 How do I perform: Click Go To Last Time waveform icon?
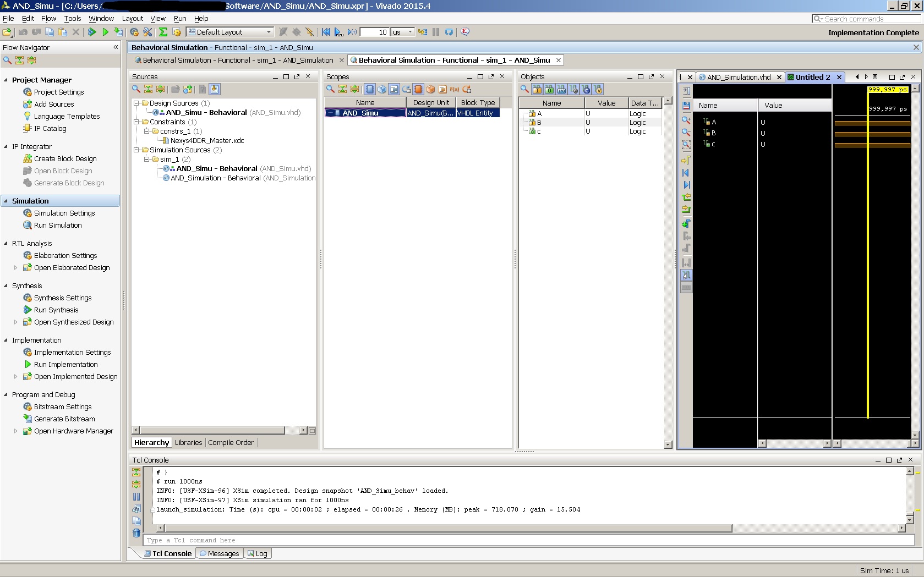tap(686, 185)
